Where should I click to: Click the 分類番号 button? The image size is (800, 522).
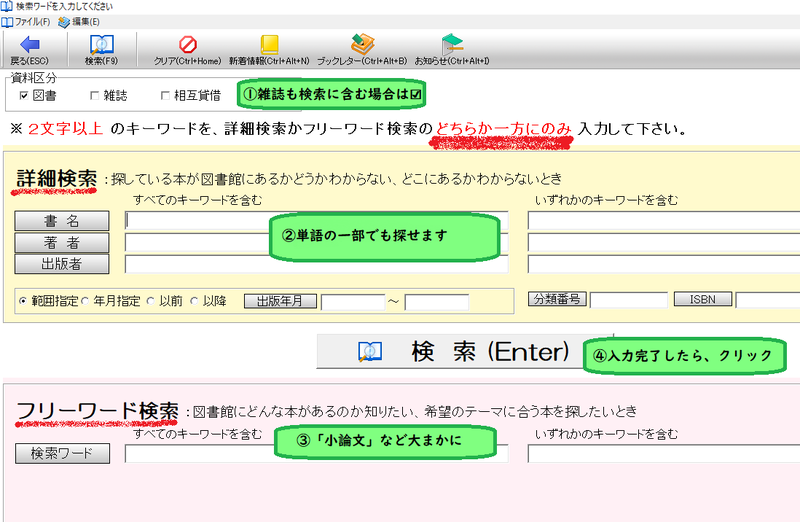556,299
